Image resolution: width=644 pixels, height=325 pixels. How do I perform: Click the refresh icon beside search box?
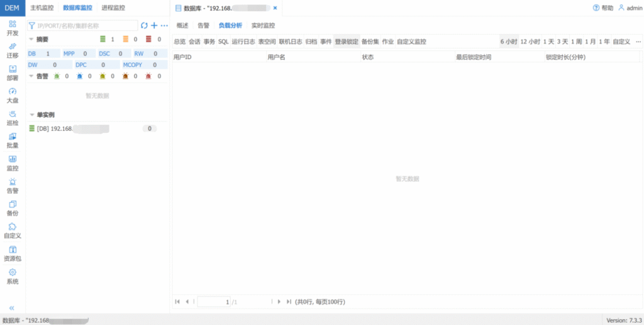pyautogui.click(x=144, y=26)
